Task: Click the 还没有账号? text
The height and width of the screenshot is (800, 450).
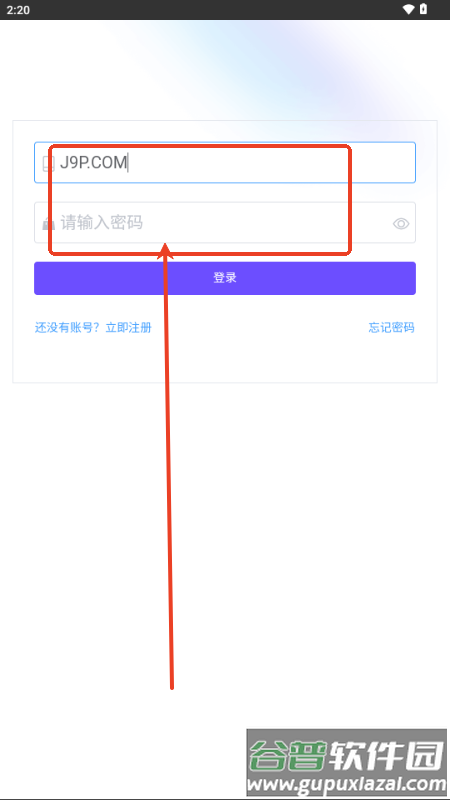Action: pyautogui.click(x=67, y=328)
